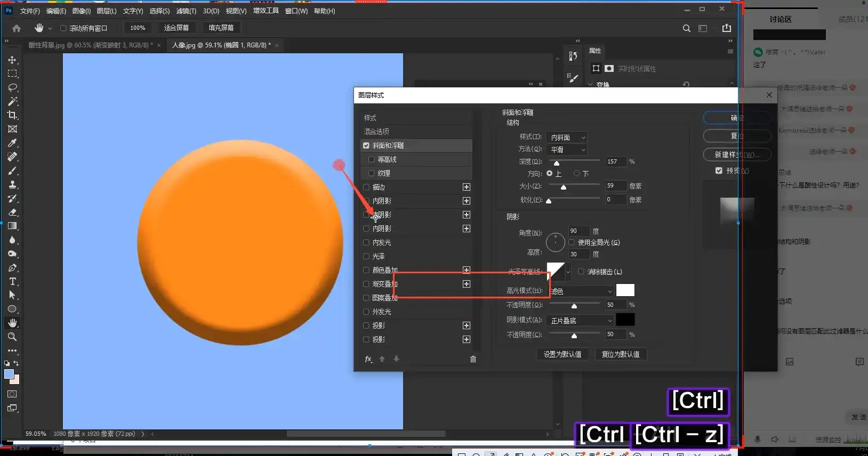The width and height of the screenshot is (868, 456).
Task: Open the 方法 平滑 dropdown
Action: coord(567,150)
